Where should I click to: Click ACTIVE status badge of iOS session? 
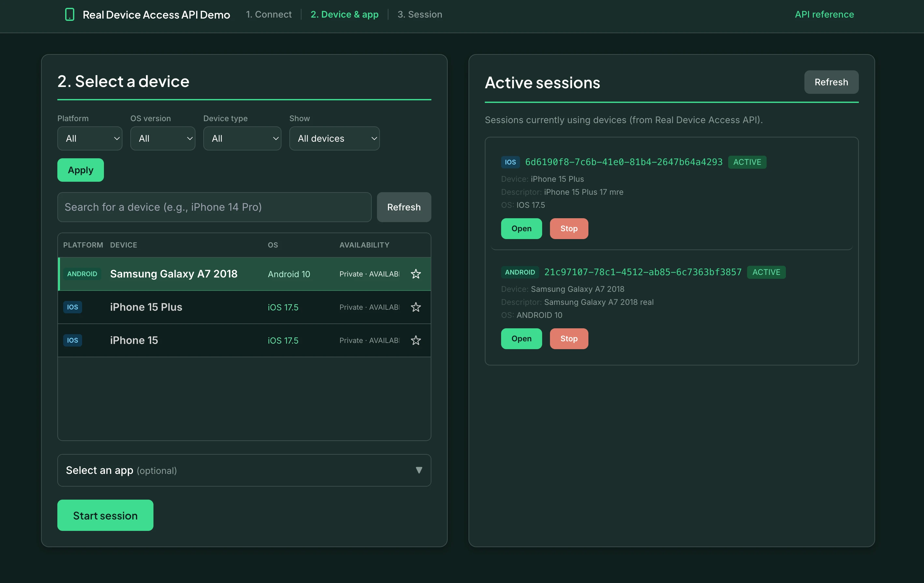(x=747, y=162)
